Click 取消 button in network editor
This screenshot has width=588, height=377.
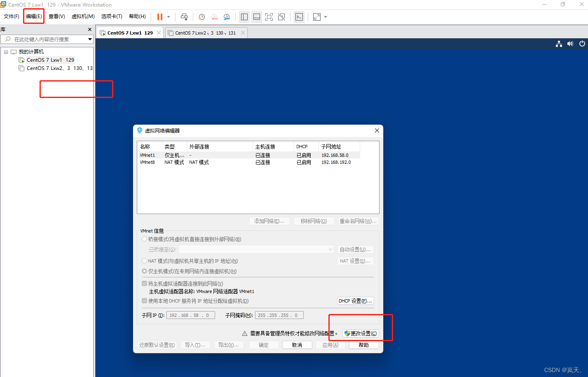[x=297, y=345]
